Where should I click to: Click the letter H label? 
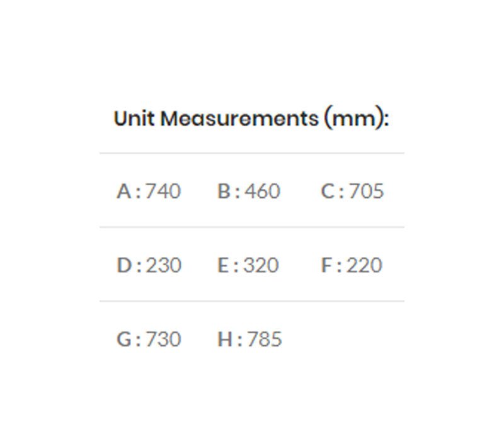(226, 340)
